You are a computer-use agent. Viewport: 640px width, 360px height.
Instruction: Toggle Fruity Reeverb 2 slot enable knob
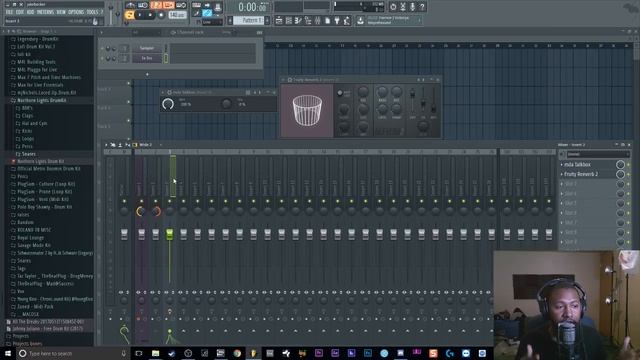(620, 174)
